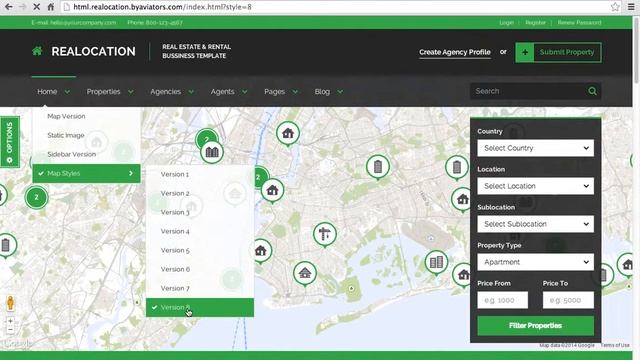This screenshot has width=640, height=360.
Task: Click the Price From input field
Action: (x=502, y=300)
